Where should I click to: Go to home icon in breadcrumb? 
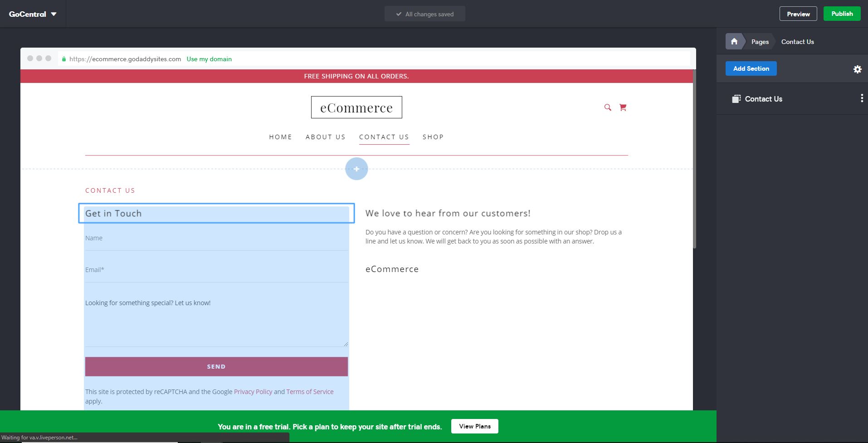[x=734, y=41]
